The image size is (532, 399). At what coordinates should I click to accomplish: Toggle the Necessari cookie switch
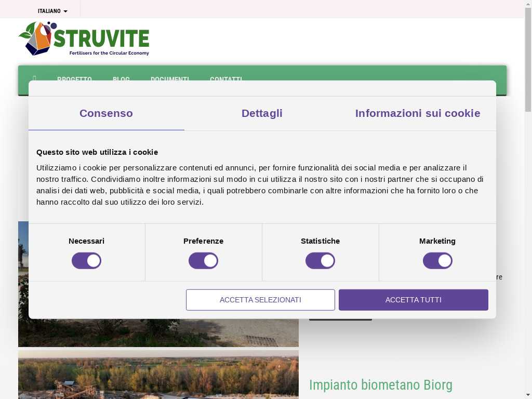point(86,261)
